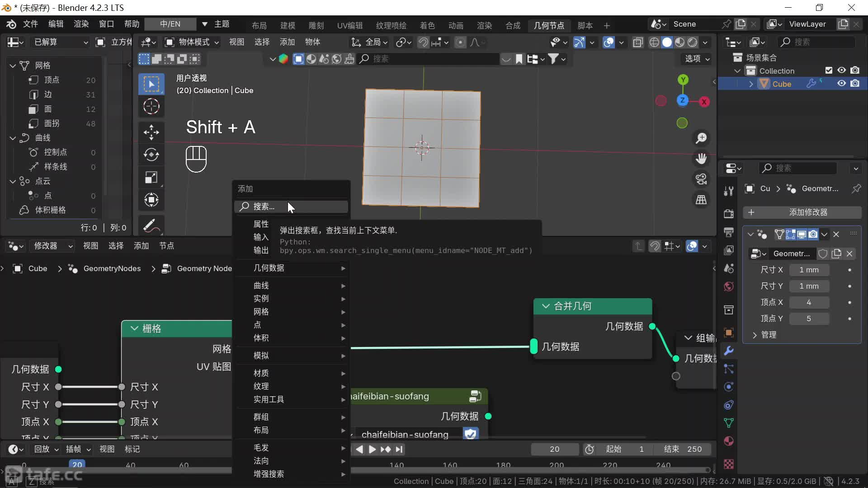Click the 中/EN language button

(x=170, y=24)
